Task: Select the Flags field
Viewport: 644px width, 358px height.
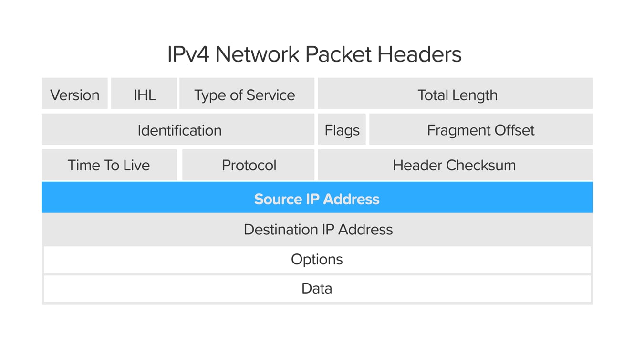Action: (342, 130)
